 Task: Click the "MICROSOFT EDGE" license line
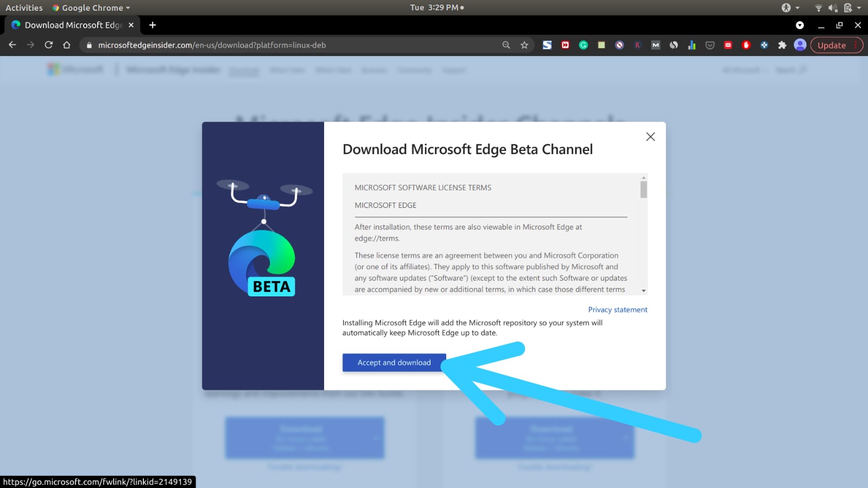coord(385,205)
